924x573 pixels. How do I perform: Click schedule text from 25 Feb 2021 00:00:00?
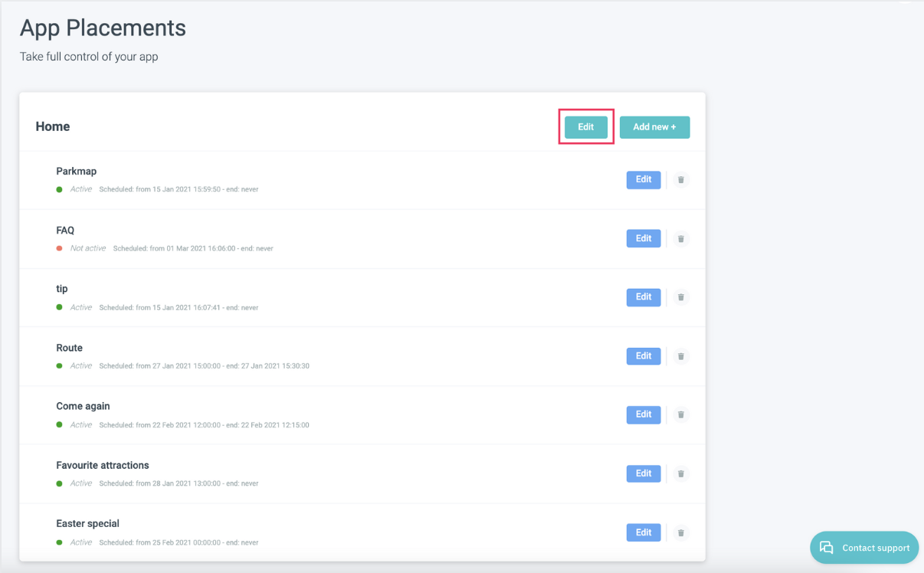(x=179, y=542)
